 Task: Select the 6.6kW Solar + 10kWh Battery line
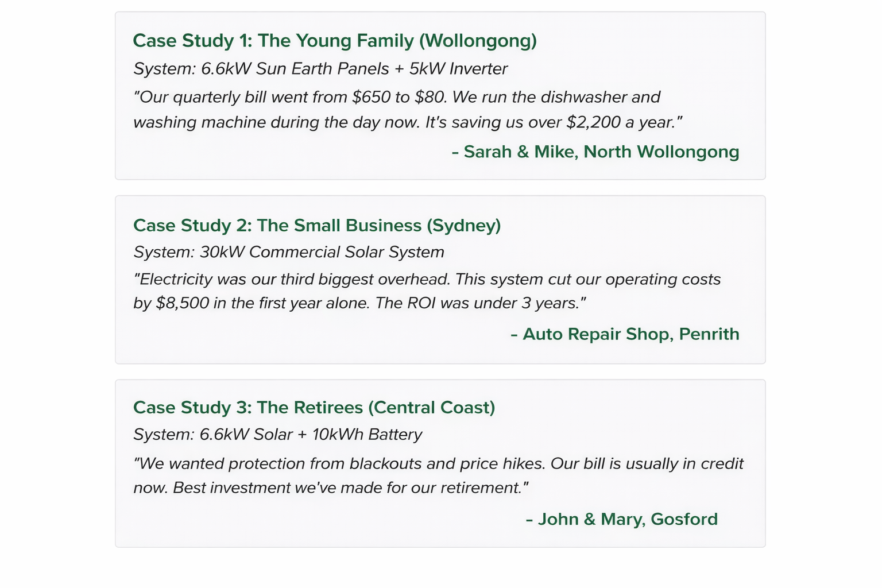[x=278, y=435]
